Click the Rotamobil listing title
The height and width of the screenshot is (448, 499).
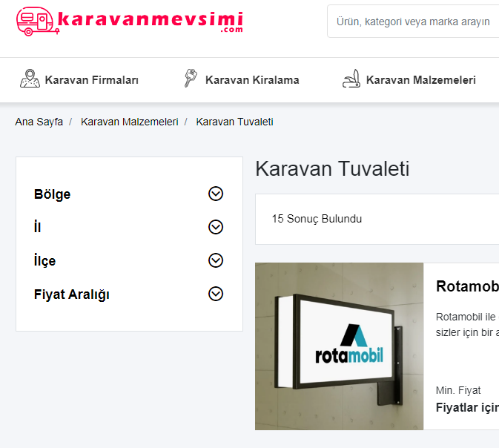467,286
